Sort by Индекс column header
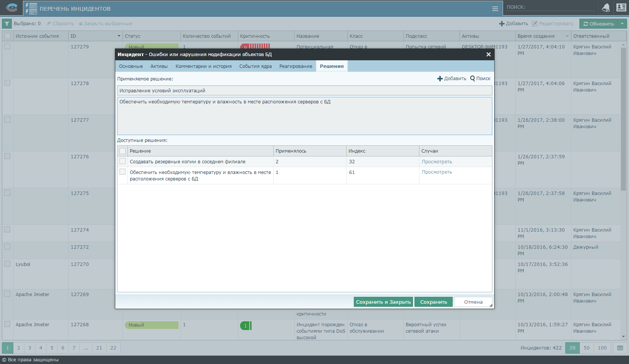629x364 pixels. coord(383,151)
